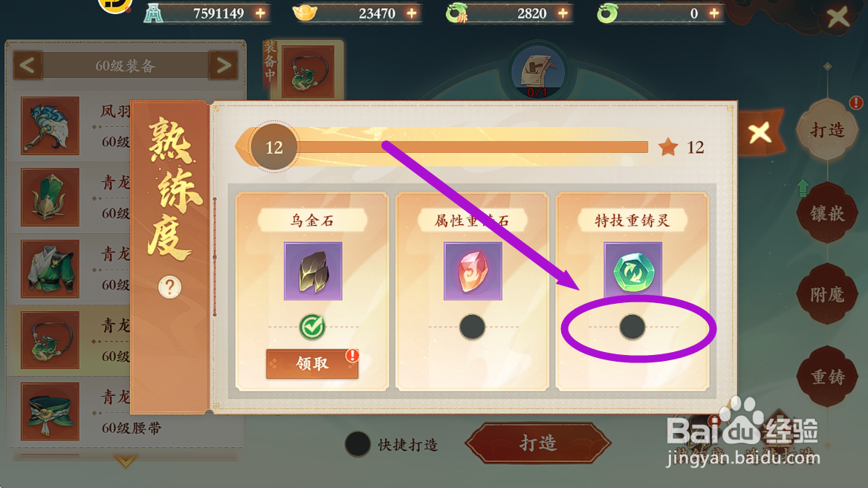
Task: Close the 熟练度 panel with orange X
Action: pos(760,133)
